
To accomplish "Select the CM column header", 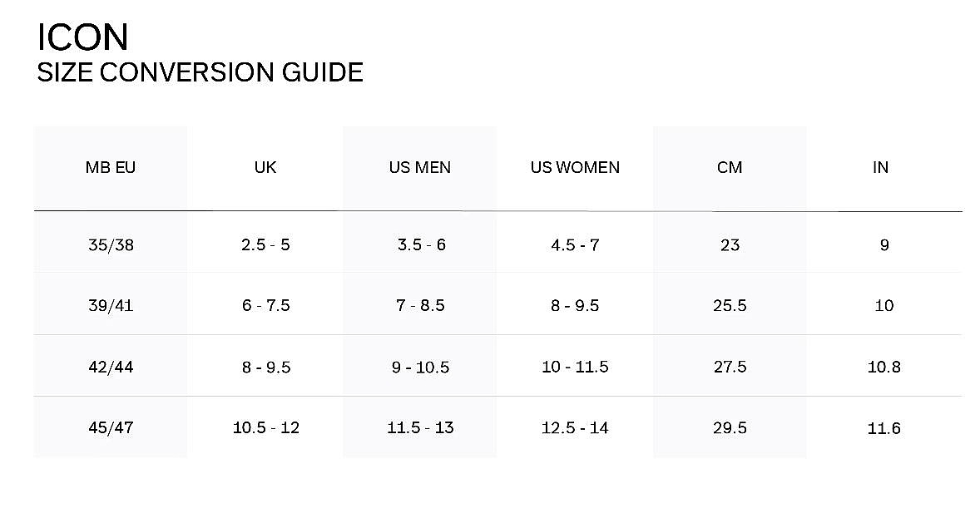I will point(730,167).
